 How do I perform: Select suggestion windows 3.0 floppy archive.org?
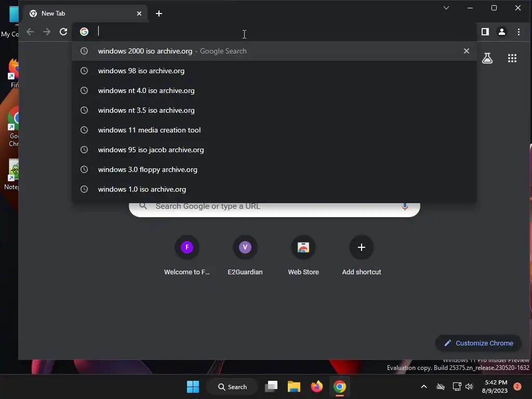[274, 169]
